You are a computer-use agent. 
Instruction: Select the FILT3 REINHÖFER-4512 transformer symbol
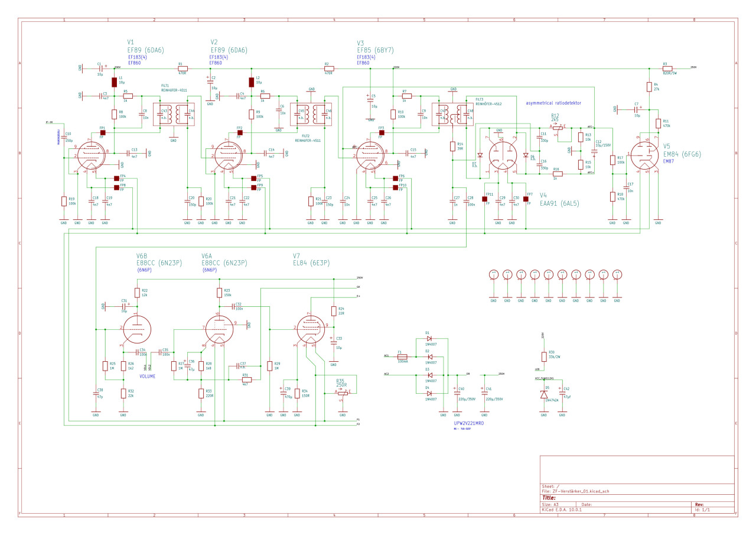point(453,115)
